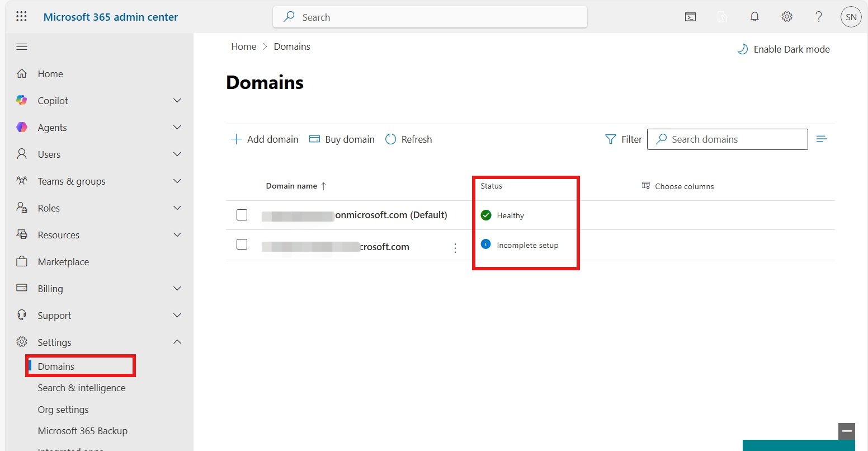Click the Status column header
This screenshot has width=868, height=451.
click(x=492, y=186)
